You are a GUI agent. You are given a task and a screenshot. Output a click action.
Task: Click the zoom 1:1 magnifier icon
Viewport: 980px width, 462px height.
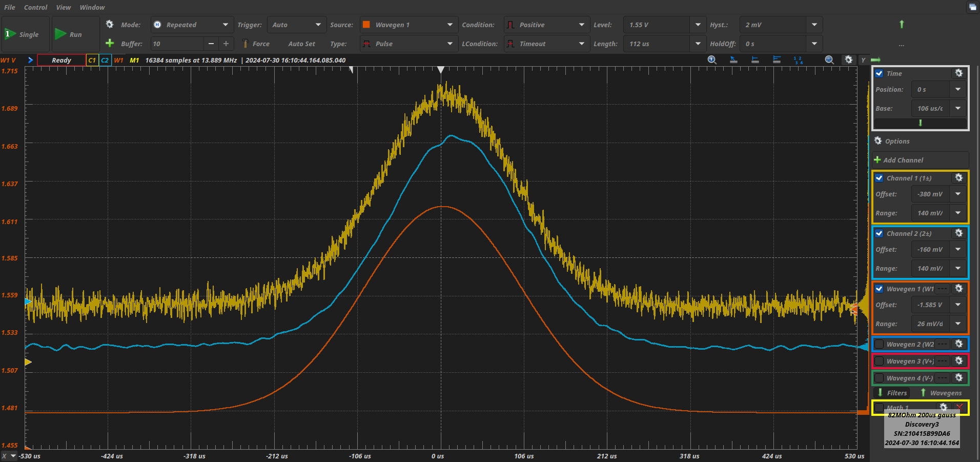coord(712,60)
